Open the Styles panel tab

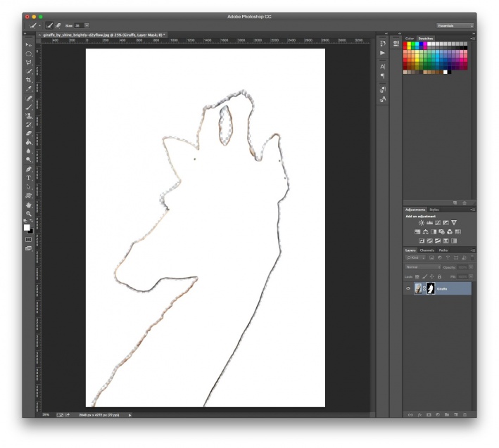click(434, 210)
